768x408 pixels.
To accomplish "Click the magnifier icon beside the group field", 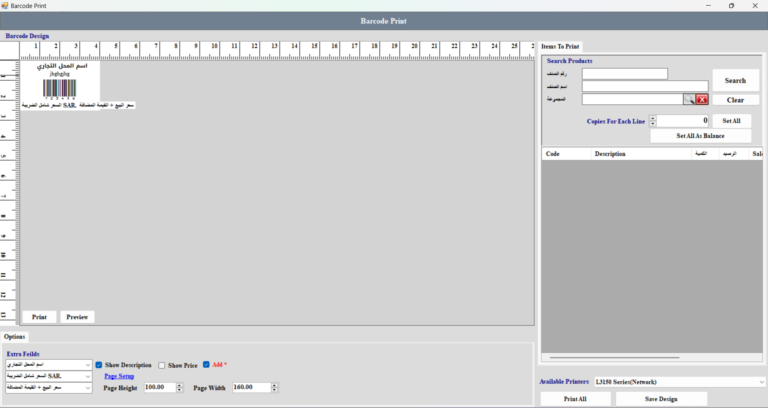I will tap(689, 100).
